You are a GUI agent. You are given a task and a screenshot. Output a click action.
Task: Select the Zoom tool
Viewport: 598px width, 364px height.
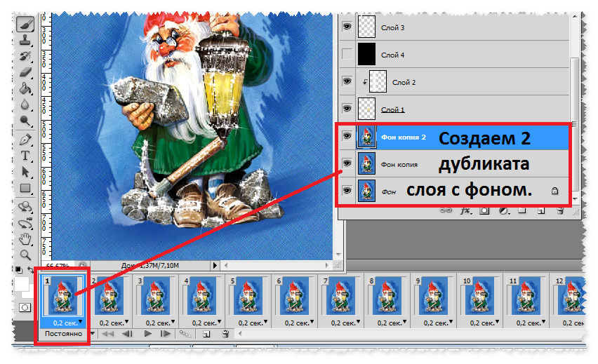coord(25,255)
